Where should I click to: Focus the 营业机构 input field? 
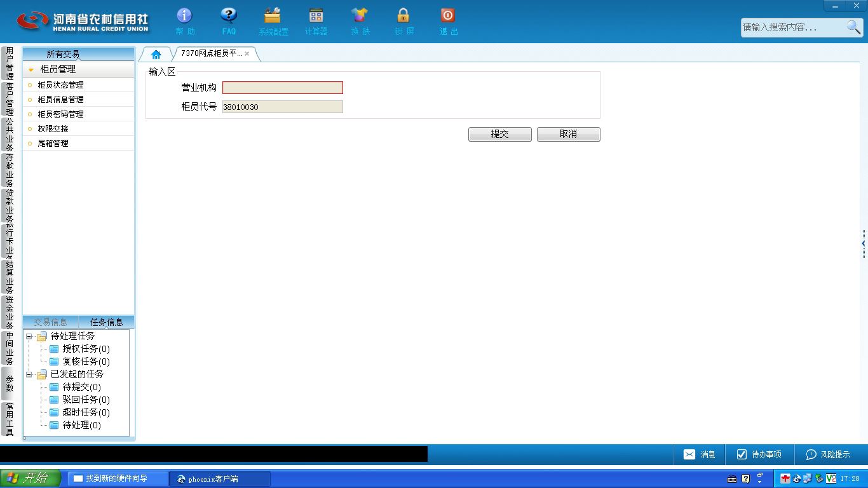coord(283,88)
